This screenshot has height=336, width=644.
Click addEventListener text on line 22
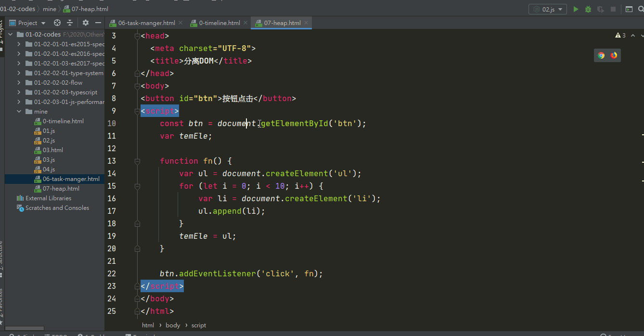coord(217,273)
